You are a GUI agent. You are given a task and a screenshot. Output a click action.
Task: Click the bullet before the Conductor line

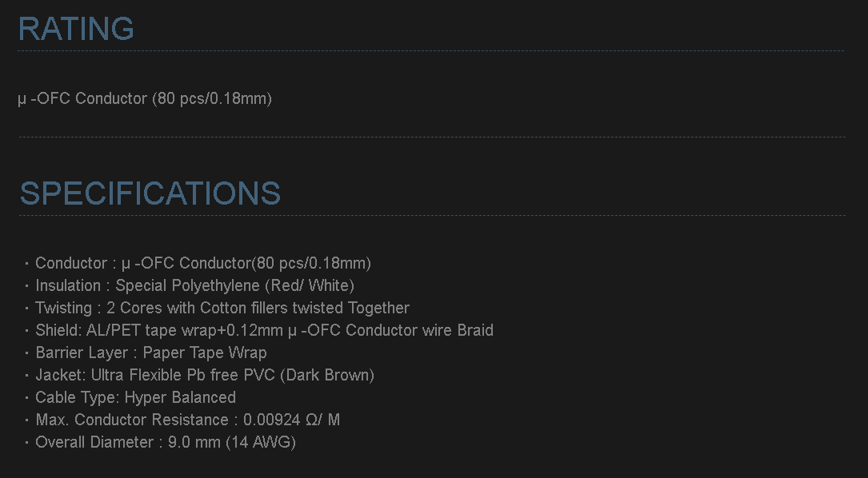coord(26,264)
